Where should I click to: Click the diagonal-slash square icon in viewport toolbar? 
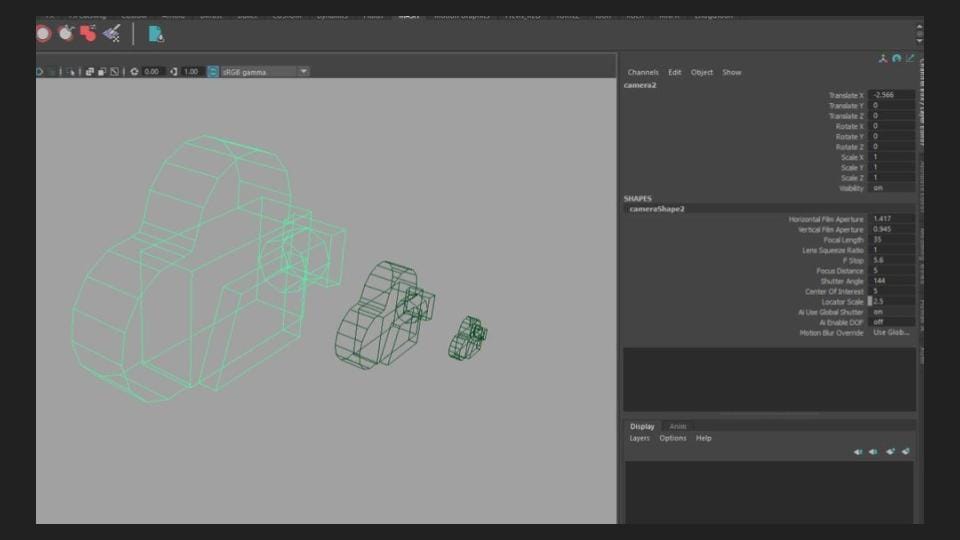click(114, 72)
